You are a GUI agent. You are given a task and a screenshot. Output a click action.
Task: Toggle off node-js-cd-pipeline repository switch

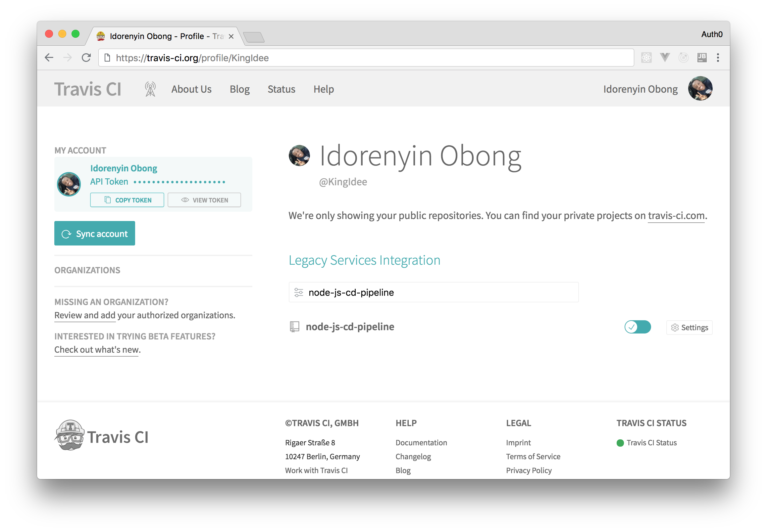tap(638, 327)
